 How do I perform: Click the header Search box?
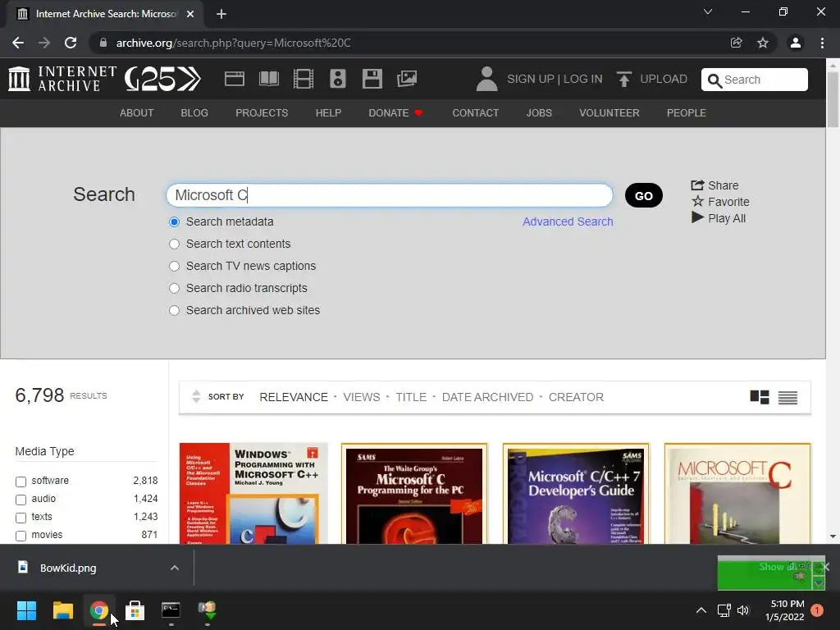coord(755,80)
